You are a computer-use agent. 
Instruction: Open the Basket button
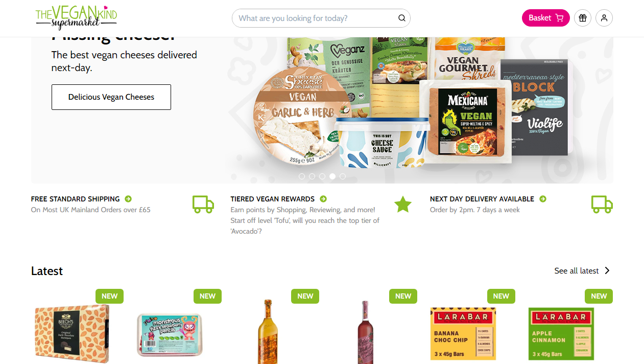[x=545, y=18]
